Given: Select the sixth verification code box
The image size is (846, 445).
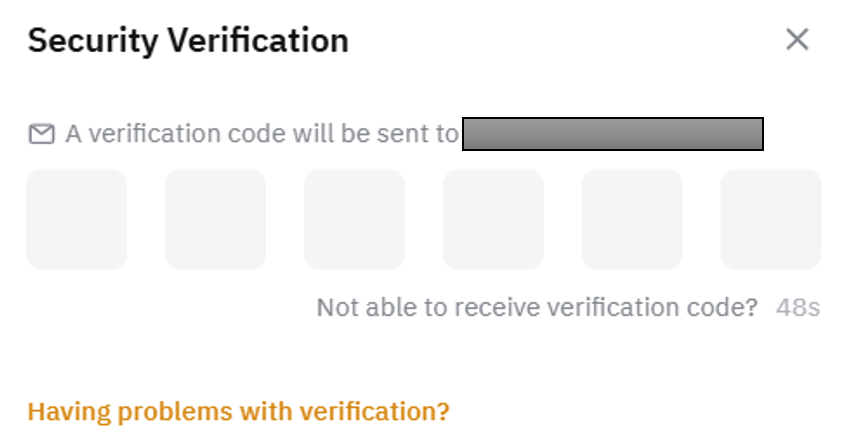Looking at the screenshot, I should (770, 219).
